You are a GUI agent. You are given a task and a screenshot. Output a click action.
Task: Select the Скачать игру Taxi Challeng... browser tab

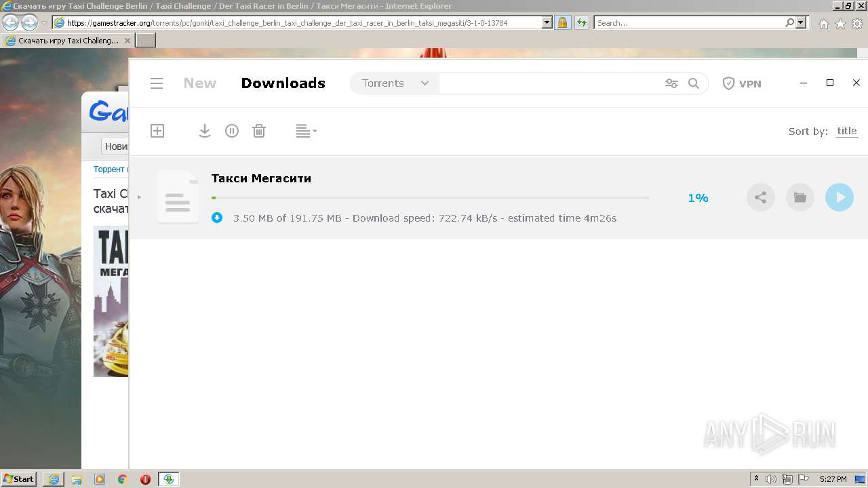(68, 41)
